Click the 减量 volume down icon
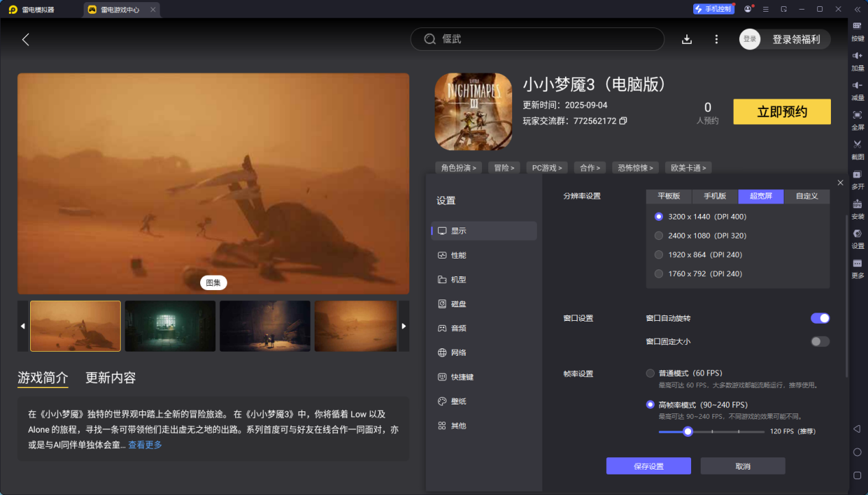This screenshot has width=868, height=495. click(x=857, y=85)
